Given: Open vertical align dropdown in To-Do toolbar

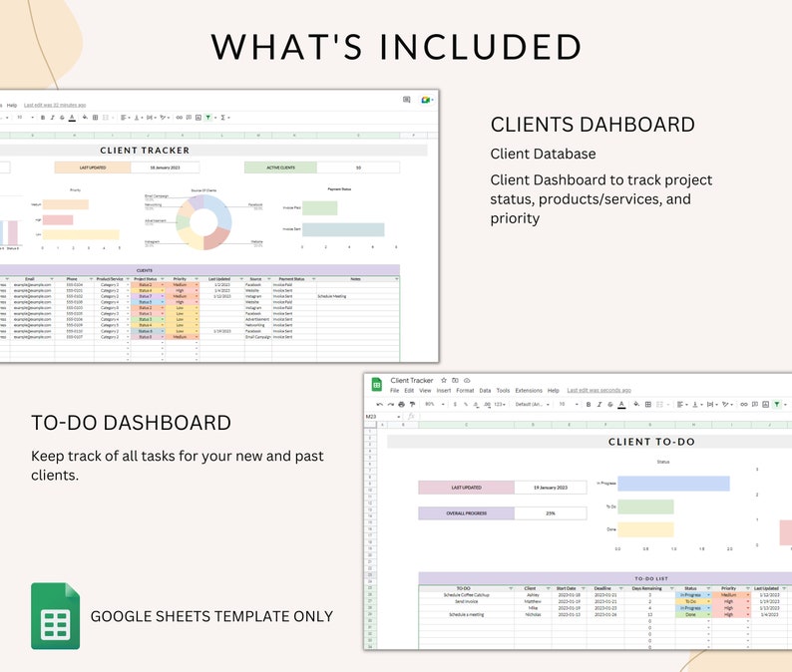Looking at the screenshot, I should pos(697,405).
